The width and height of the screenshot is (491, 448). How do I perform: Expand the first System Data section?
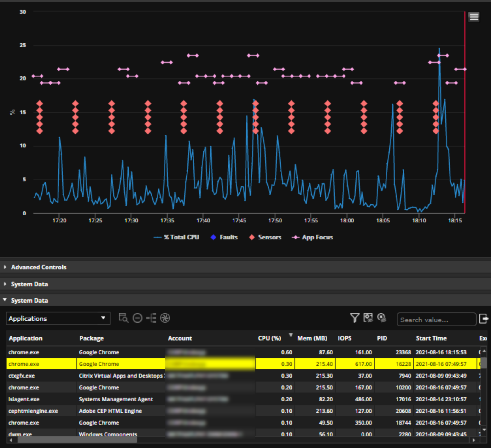coord(29,284)
